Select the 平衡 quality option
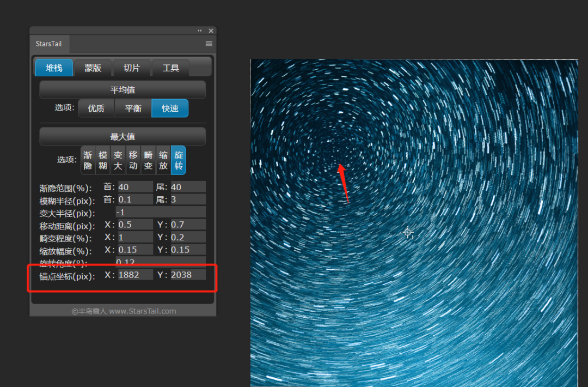 click(133, 108)
